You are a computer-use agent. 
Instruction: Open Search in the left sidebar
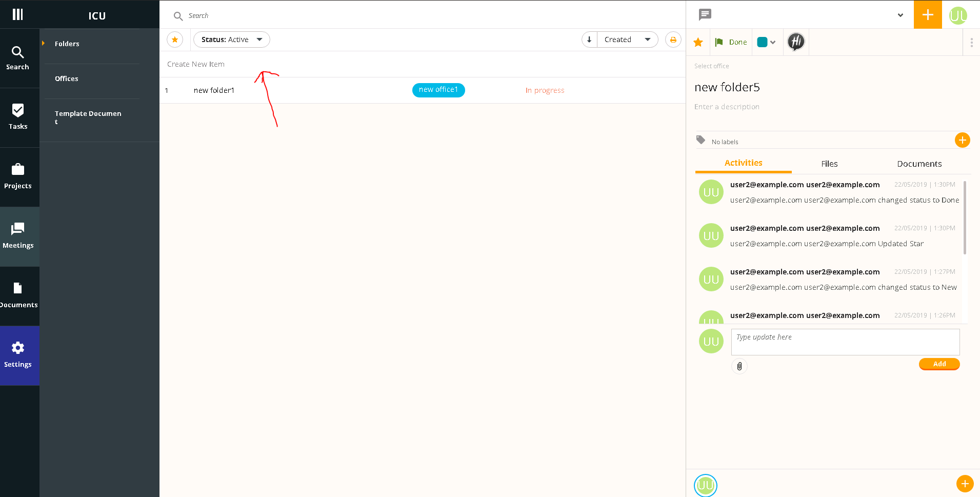(x=17, y=58)
